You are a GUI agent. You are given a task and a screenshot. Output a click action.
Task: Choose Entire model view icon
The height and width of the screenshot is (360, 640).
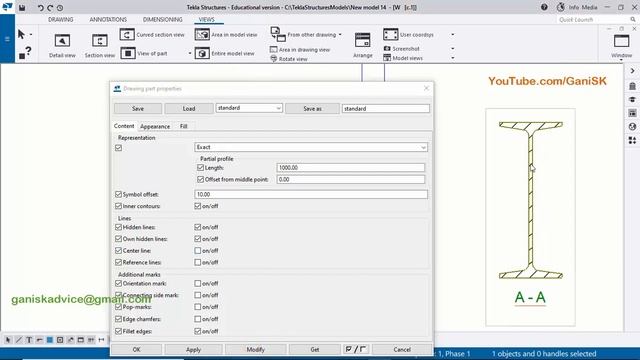click(x=202, y=53)
